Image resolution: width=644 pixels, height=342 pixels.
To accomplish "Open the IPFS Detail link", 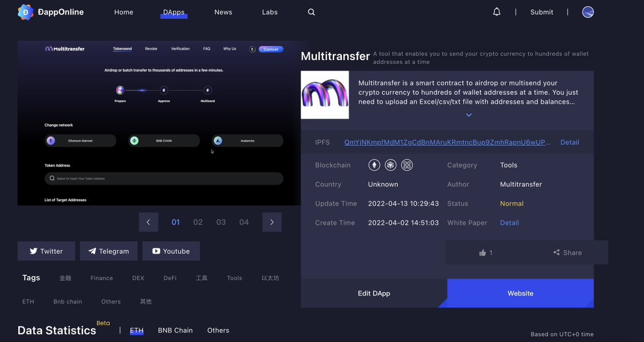I will coord(569,142).
